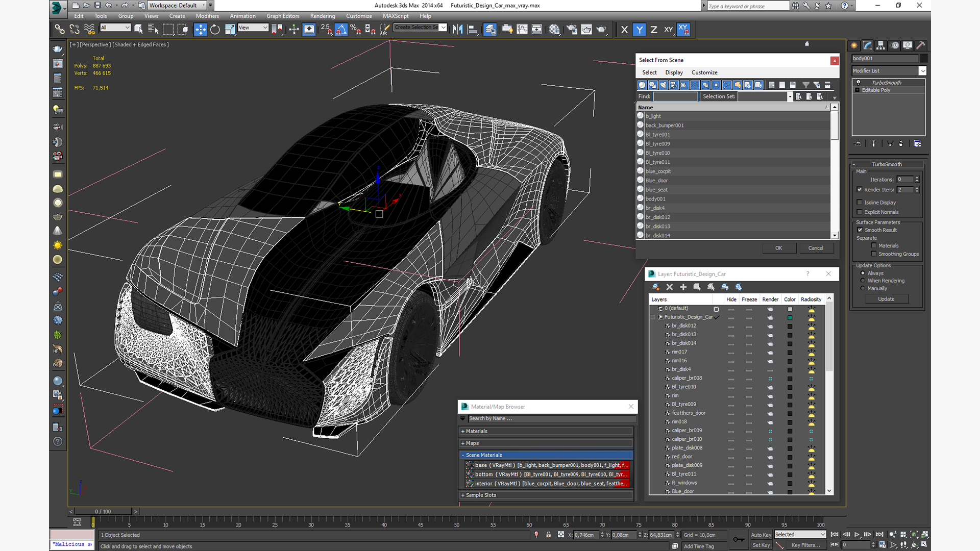
Task: Click Delete layer X icon in Layer dialog
Action: [x=670, y=287]
